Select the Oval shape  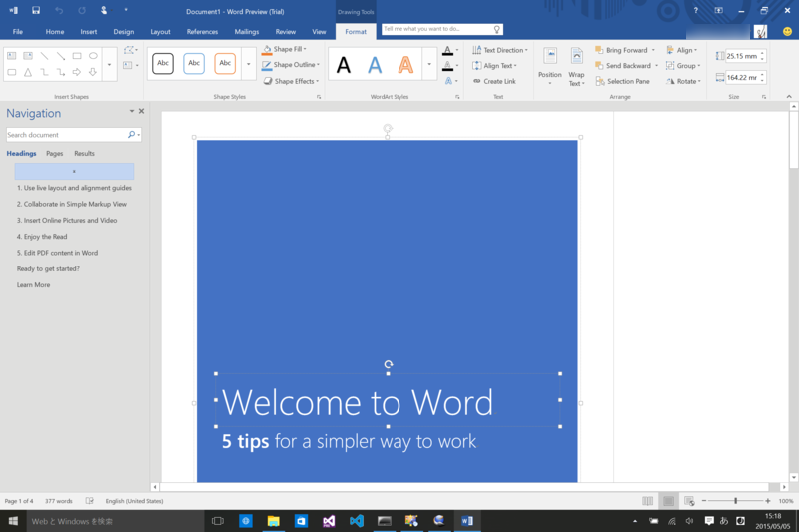93,56
